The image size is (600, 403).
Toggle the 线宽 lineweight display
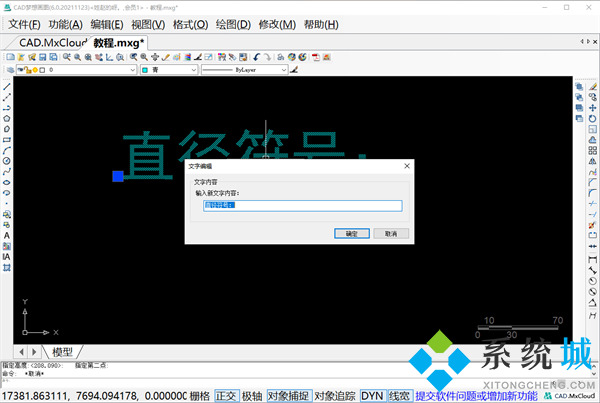point(399,396)
